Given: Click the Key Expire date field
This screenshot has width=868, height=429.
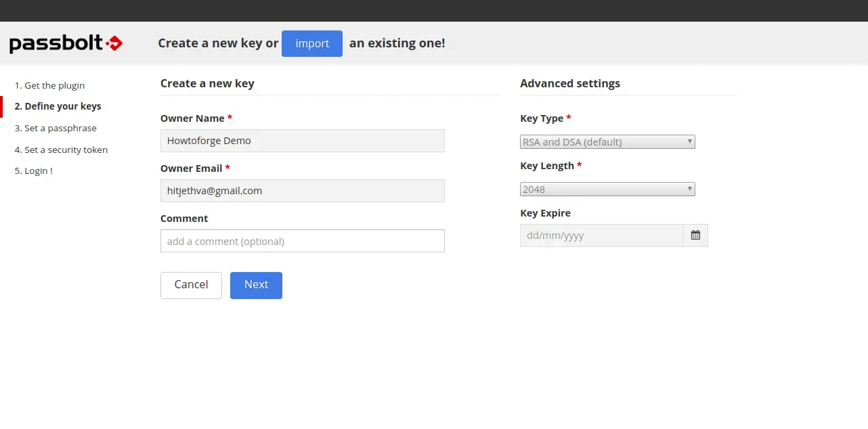Looking at the screenshot, I should [x=601, y=235].
